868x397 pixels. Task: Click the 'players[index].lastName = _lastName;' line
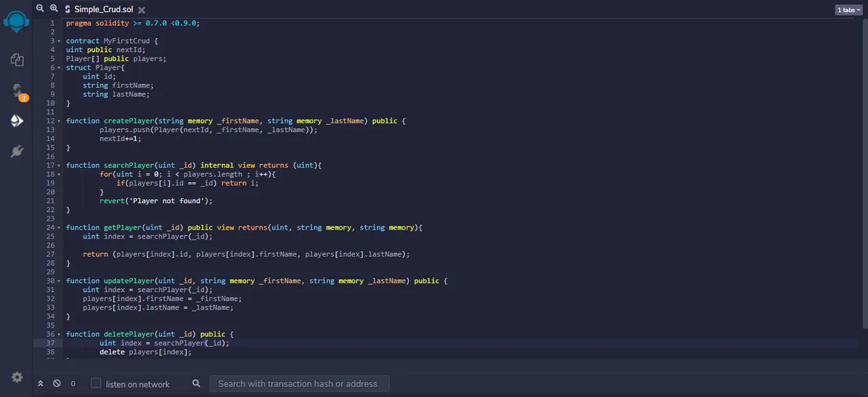pyautogui.click(x=158, y=307)
